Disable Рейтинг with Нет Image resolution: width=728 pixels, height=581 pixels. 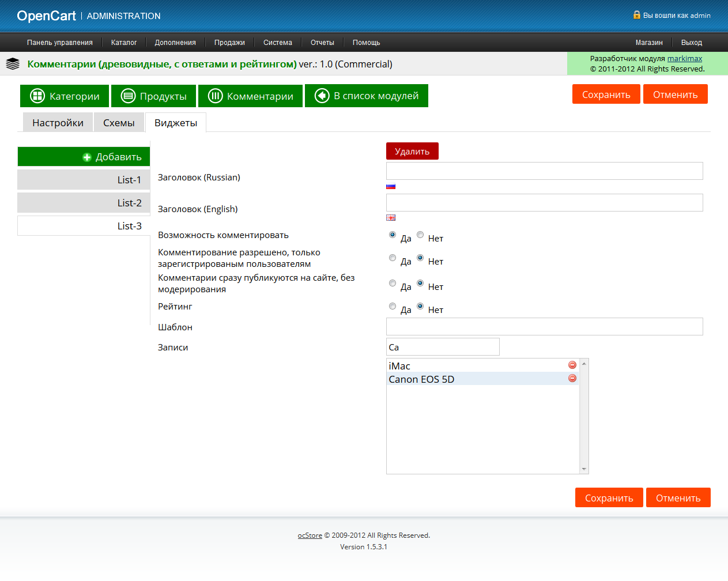point(420,306)
